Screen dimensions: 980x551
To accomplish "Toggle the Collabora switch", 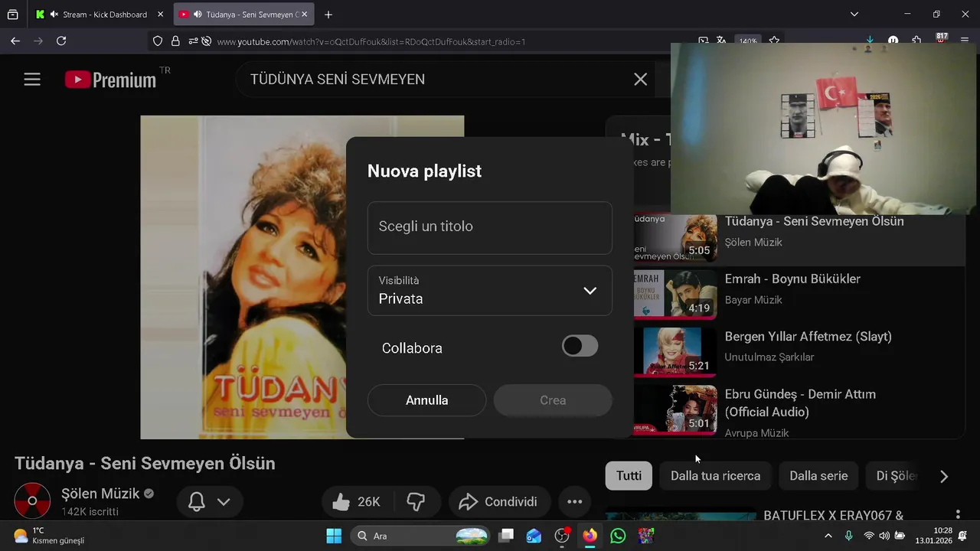I will tap(580, 346).
